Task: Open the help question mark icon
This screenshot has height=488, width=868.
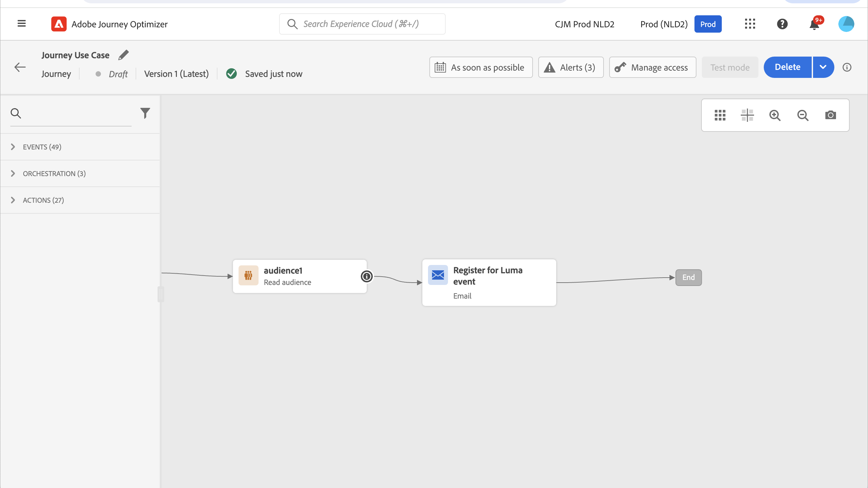Action: (782, 24)
